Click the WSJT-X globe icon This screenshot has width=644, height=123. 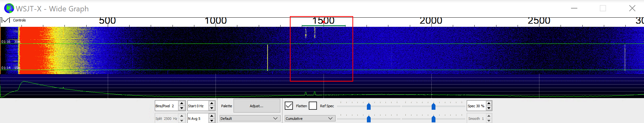pos(9,8)
